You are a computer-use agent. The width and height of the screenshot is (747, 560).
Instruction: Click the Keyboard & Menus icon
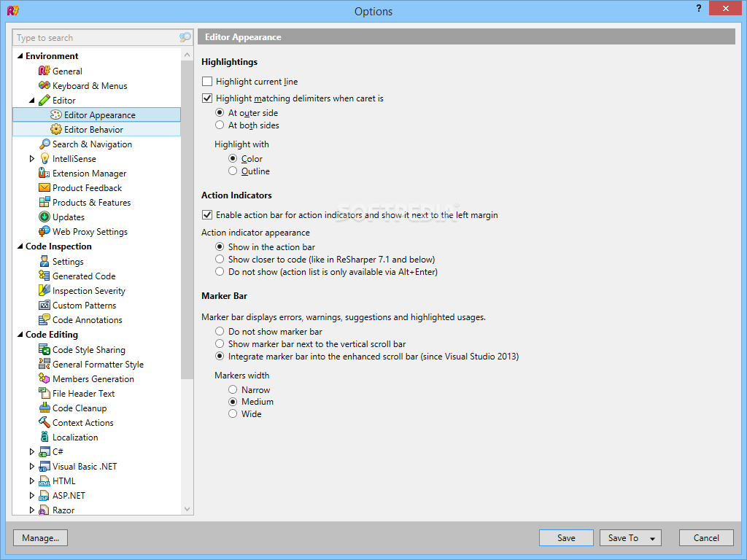click(x=44, y=86)
